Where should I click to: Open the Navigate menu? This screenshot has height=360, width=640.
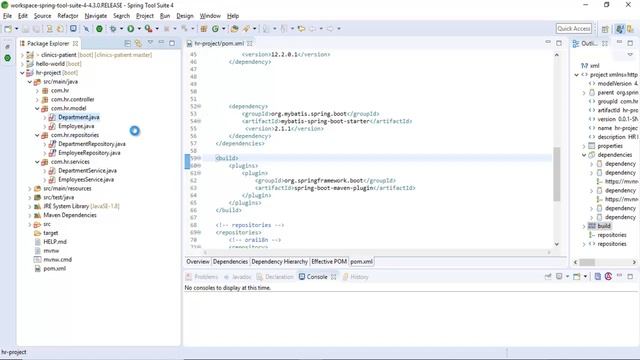96,16
